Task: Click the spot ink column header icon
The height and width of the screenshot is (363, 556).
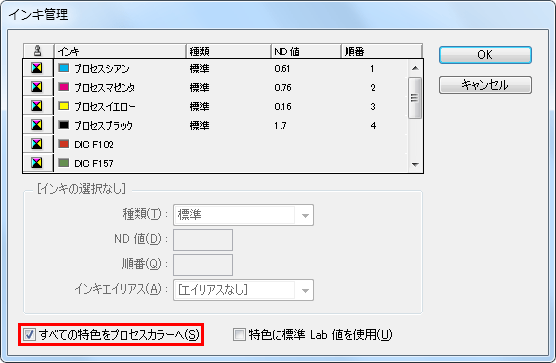Action: click(38, 51)
